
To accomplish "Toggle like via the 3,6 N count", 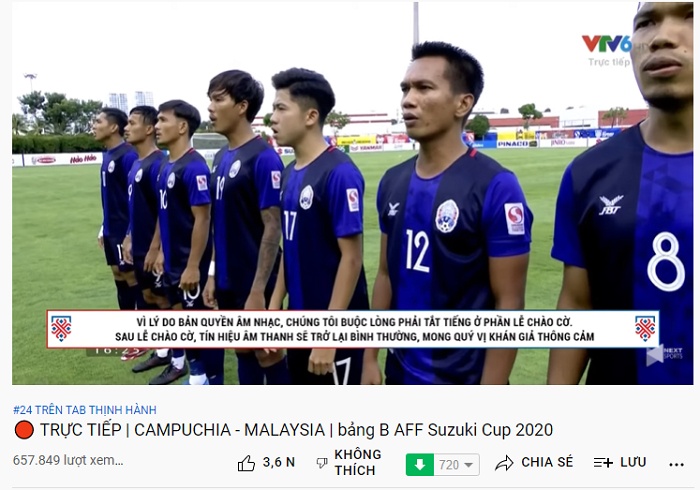I will (279, 462).
